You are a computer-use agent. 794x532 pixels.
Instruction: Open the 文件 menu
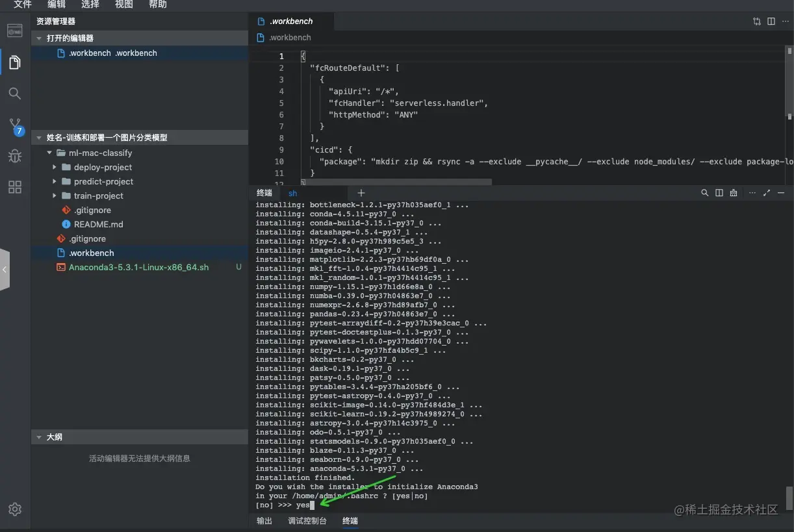(x=23, y=5)
